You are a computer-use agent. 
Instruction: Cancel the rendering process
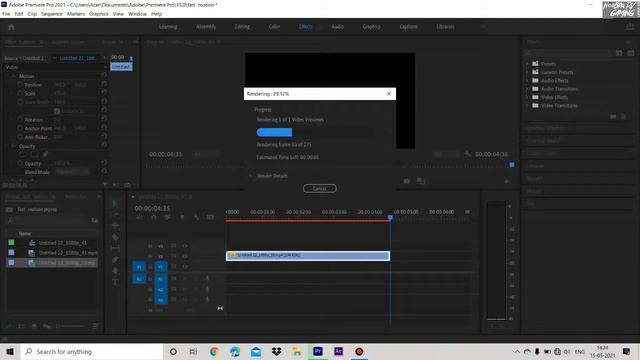[320, 188]
